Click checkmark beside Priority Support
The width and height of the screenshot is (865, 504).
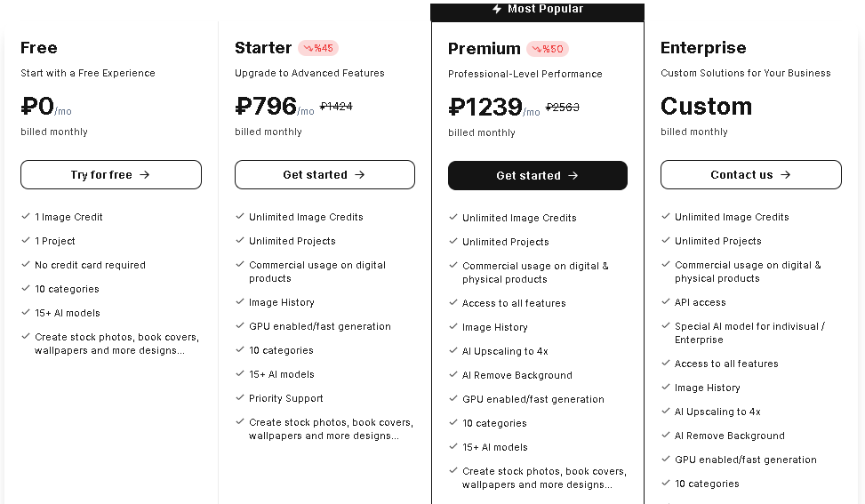pyautogui.click(x=239, y=397)
